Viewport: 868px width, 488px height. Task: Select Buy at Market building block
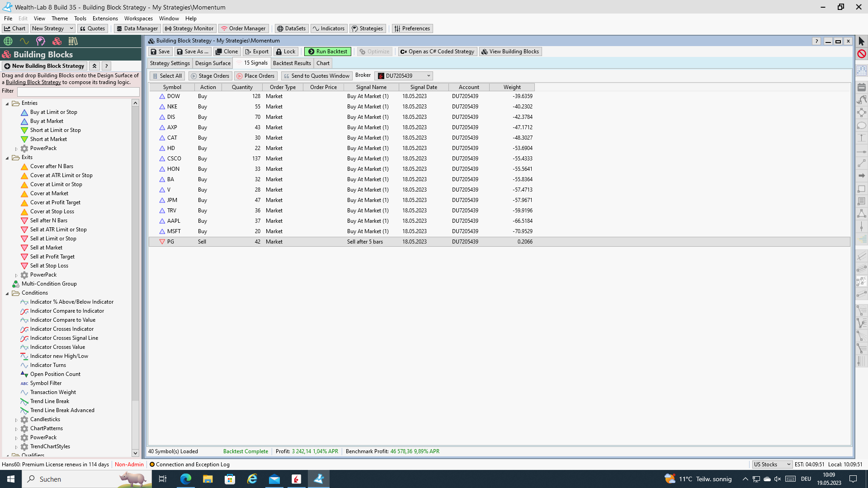point(47,121)
